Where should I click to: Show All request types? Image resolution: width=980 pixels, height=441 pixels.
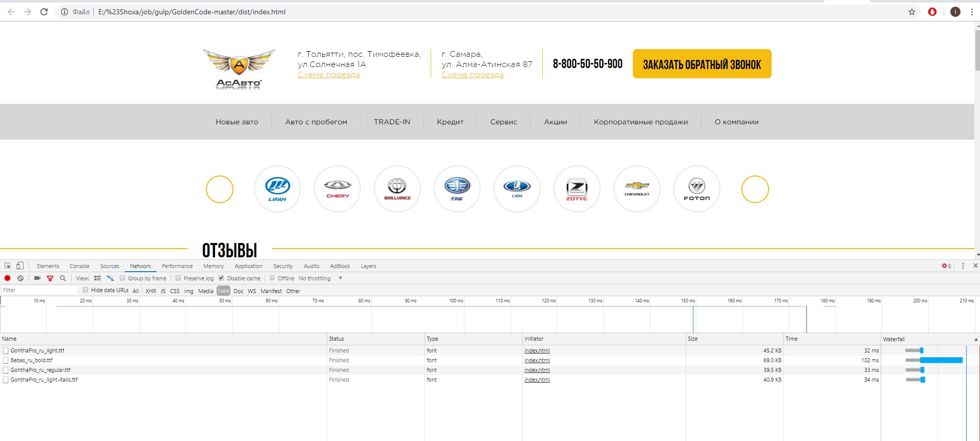tap(136, 291)
